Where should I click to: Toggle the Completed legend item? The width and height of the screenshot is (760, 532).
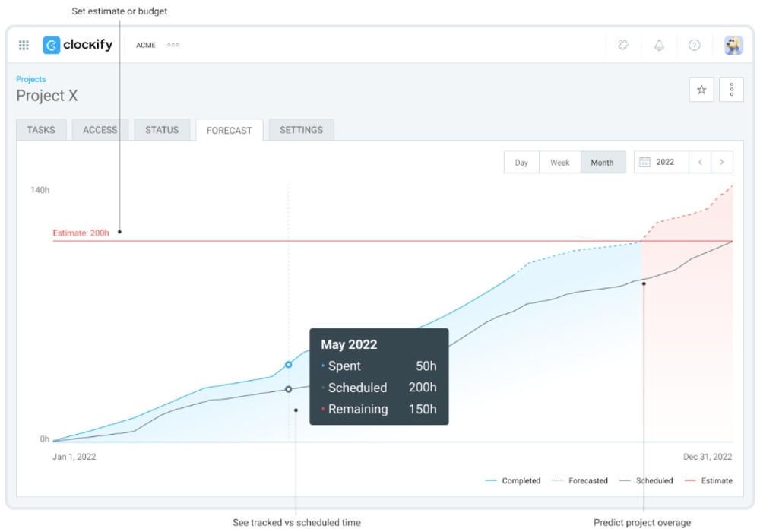click(513, 480)
